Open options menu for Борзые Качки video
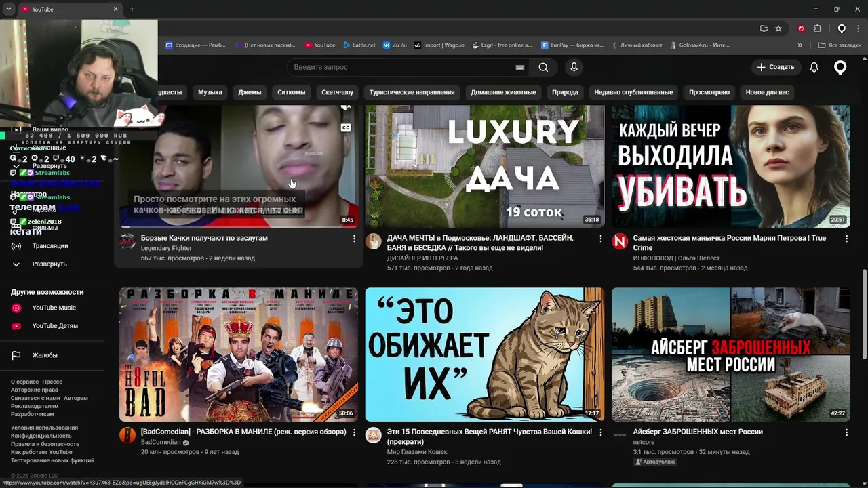This screenshot has height=488, width=868. point(354,239)
